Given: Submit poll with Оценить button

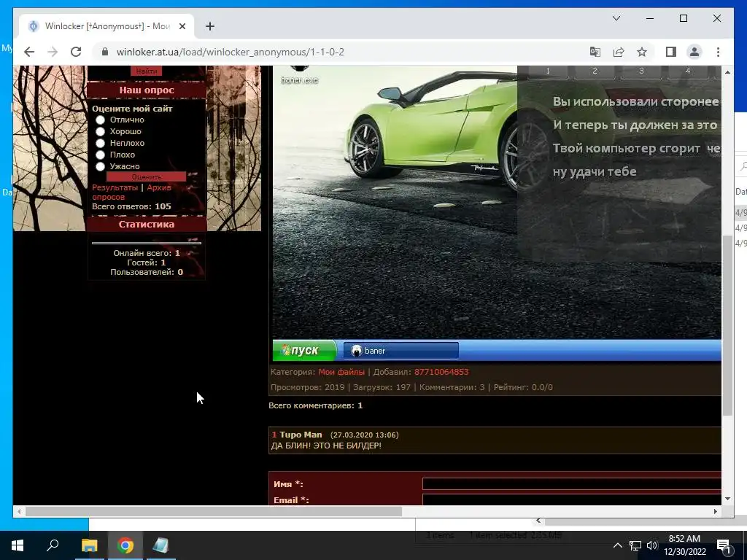Looking at the screenshot, I should [x=146, y=176].
